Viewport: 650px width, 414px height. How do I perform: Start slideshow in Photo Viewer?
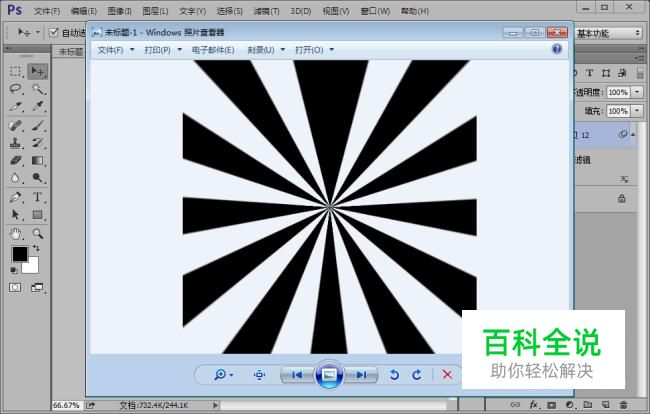click(x=329, y=375)
